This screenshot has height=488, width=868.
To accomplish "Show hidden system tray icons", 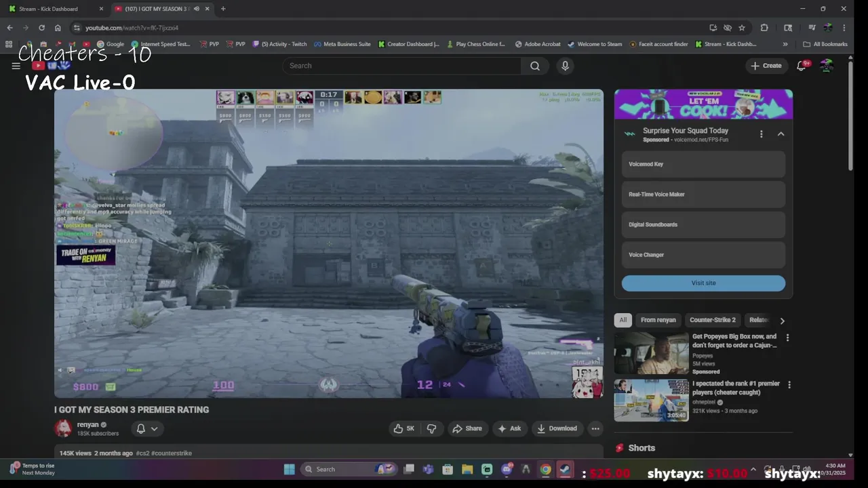I will [753, 469].
